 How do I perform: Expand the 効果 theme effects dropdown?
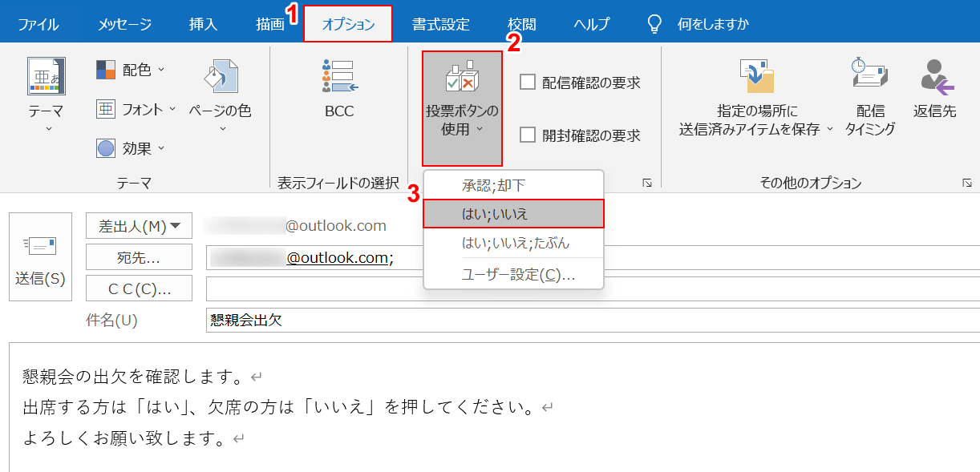130,148
